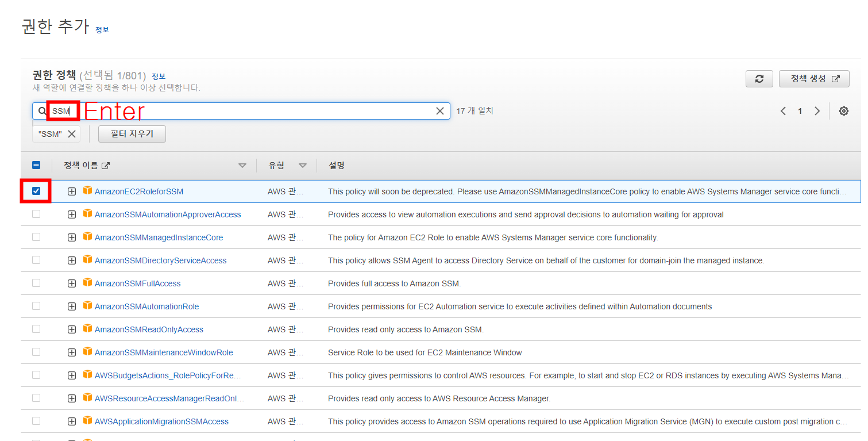Select AmazonSSMManagedInstanceCore policy checkbox
The width and height of the screenshot is (868, 441).
click(x=36, y=237)
